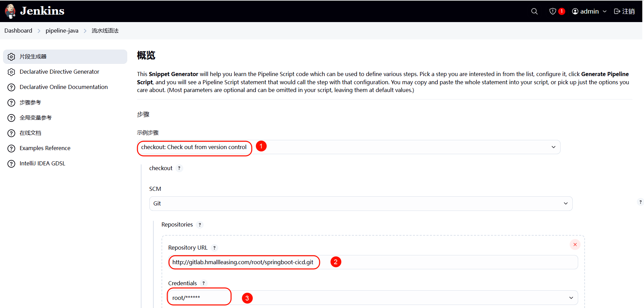Open the search magnifier icon
The height and width of the screenshot is (308, 644).
click(534, 11)
